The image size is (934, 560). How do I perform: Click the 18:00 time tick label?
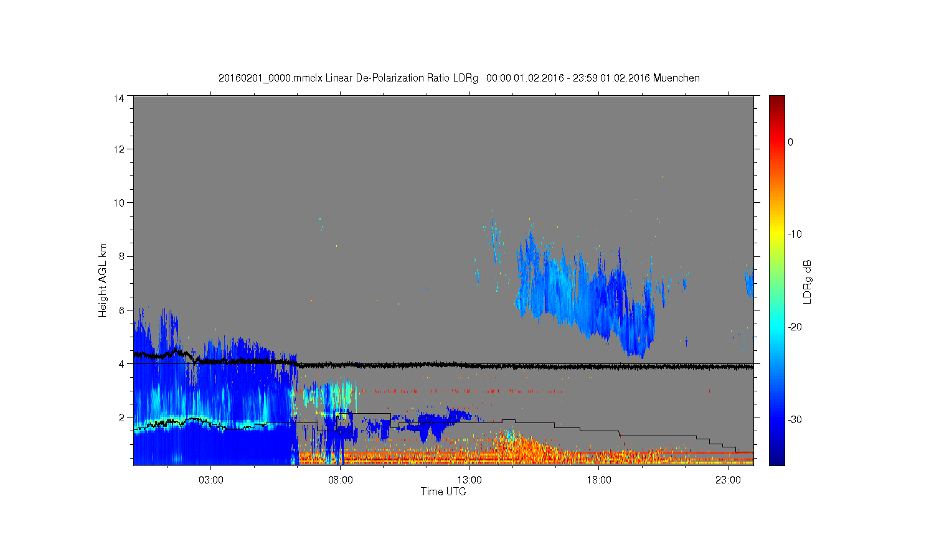tap(599, 480)
